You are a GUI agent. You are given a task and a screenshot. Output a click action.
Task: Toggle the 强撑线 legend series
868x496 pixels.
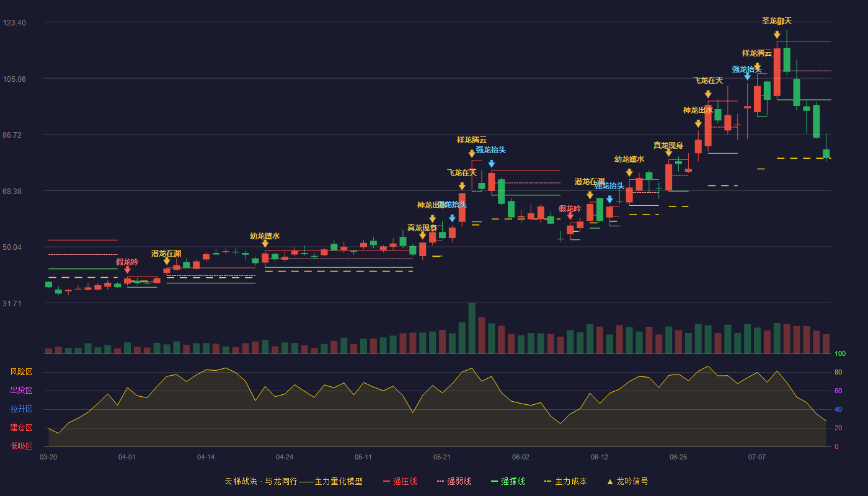(508, 481)
